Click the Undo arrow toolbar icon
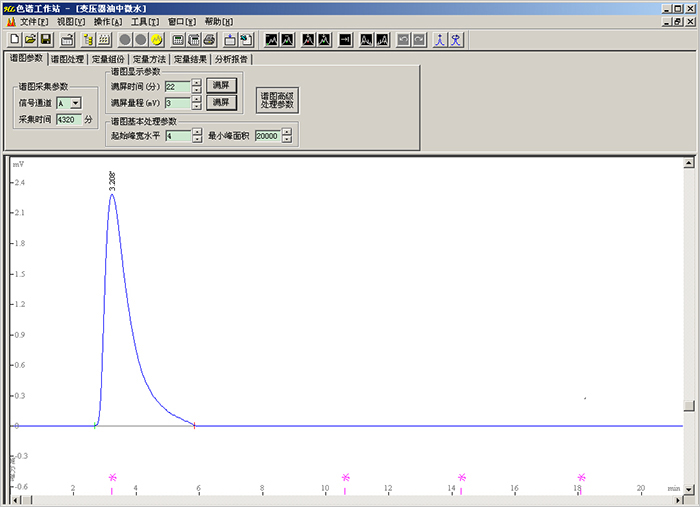 coord(403,40)
